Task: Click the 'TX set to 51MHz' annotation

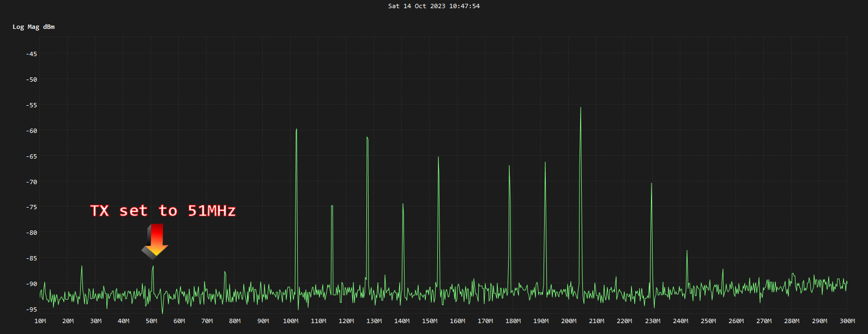Action: pyautogui.click(x=163, y=211)
